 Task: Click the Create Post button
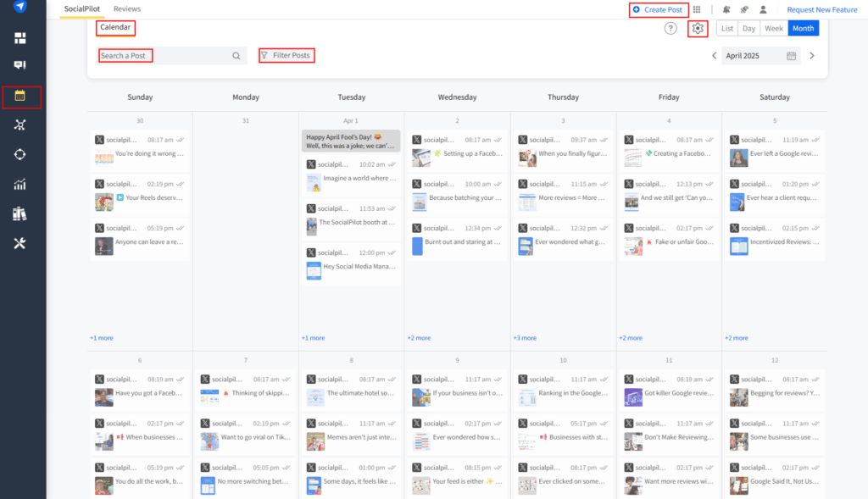click(x=658, y=9)
